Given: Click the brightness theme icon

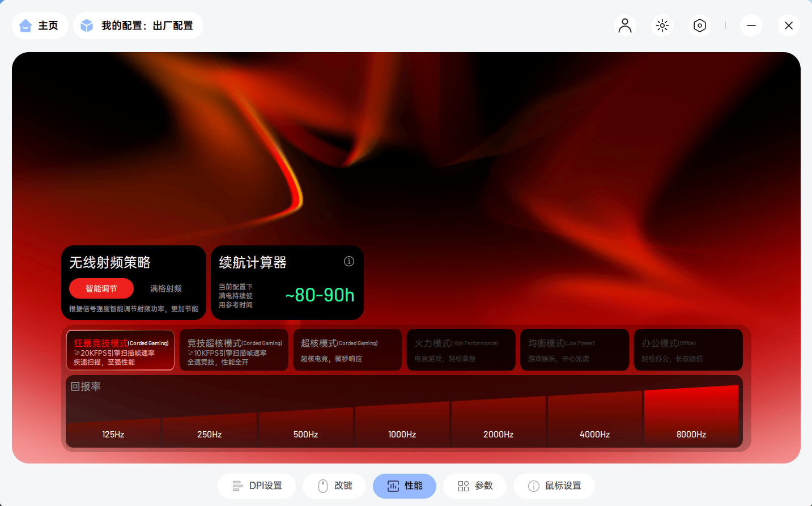Looking at the screenshot, I should 662,25.
